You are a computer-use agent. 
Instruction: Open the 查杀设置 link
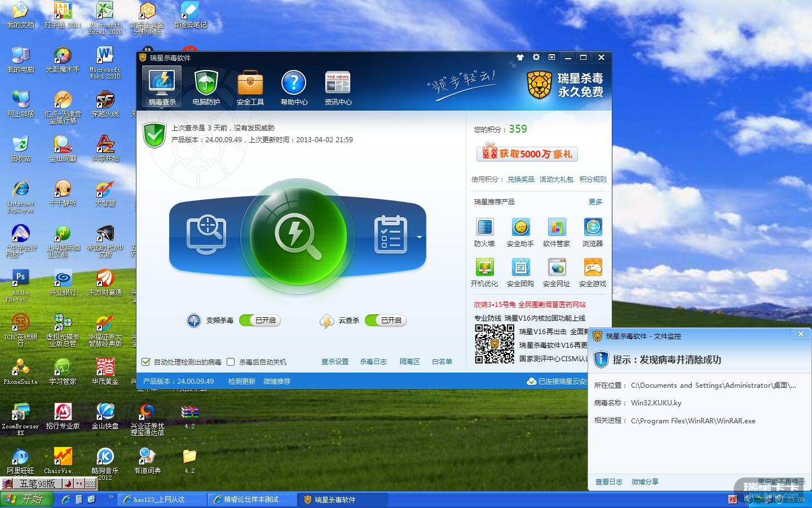tap(335, 362)
